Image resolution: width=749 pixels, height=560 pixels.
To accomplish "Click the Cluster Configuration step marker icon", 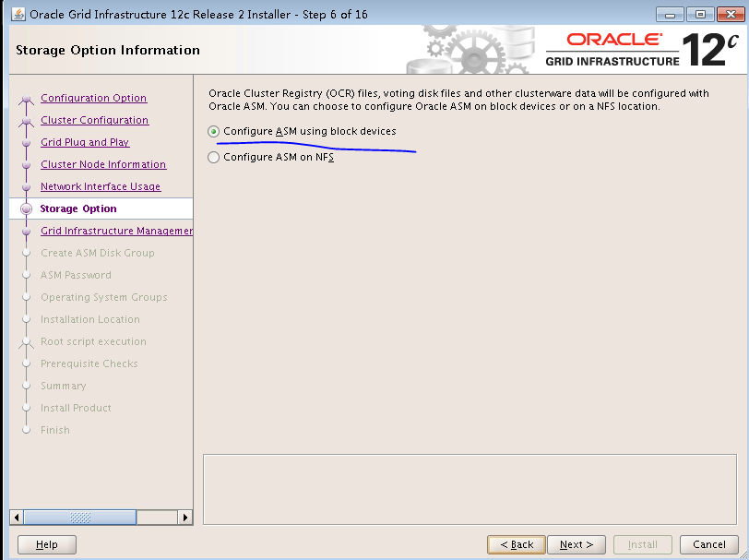I will click(x=26, y=122).
